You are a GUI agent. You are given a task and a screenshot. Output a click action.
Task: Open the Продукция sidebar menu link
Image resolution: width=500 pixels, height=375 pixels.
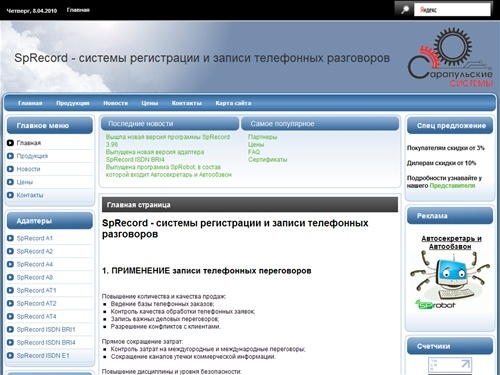click(x=32, y=156)
